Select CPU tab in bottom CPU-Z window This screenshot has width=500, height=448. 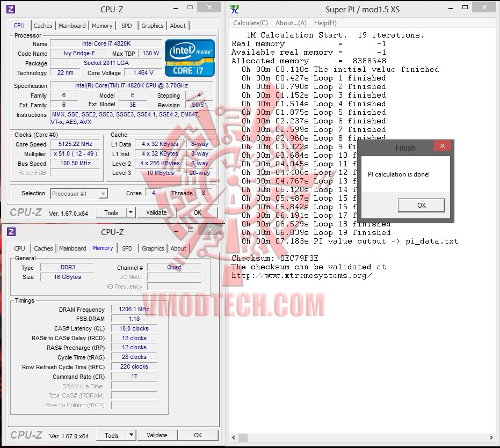[x=19, y=248]
